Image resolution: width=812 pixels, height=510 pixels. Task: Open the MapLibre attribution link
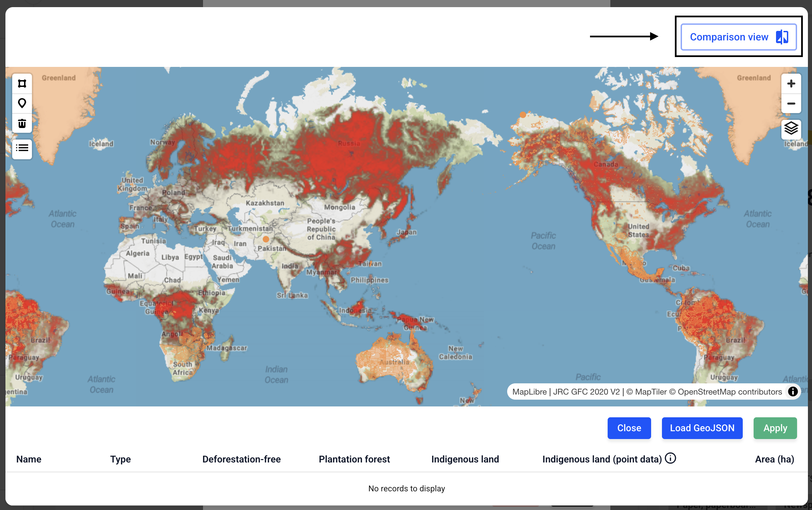click(529, 391)
